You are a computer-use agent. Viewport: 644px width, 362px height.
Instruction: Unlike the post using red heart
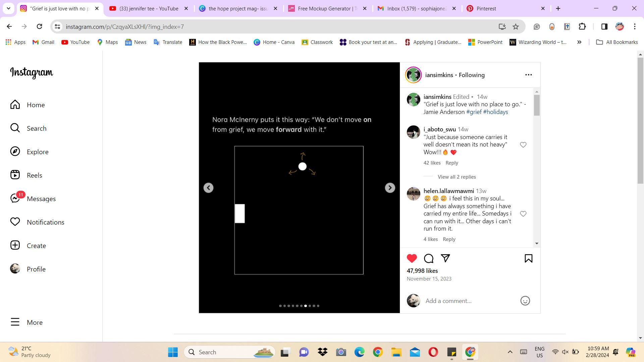coord(412,258)
